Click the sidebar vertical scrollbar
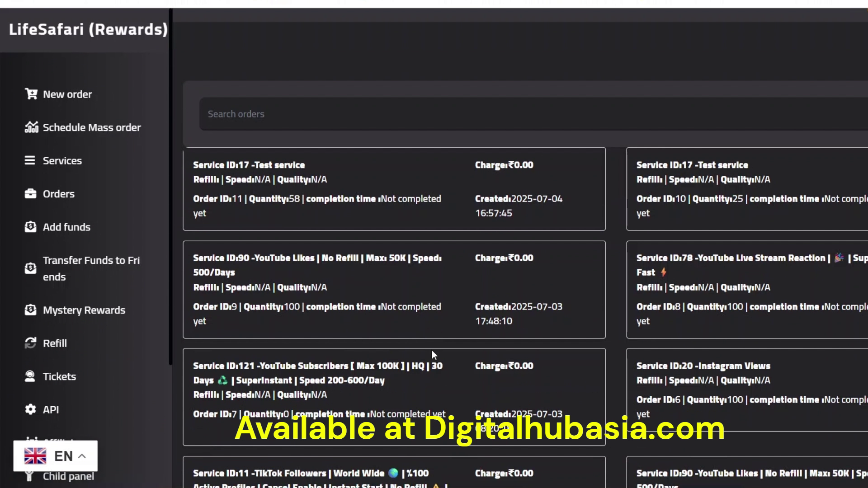Image resolution: width=868 pixels, height=488 pixels. point(170,187)
